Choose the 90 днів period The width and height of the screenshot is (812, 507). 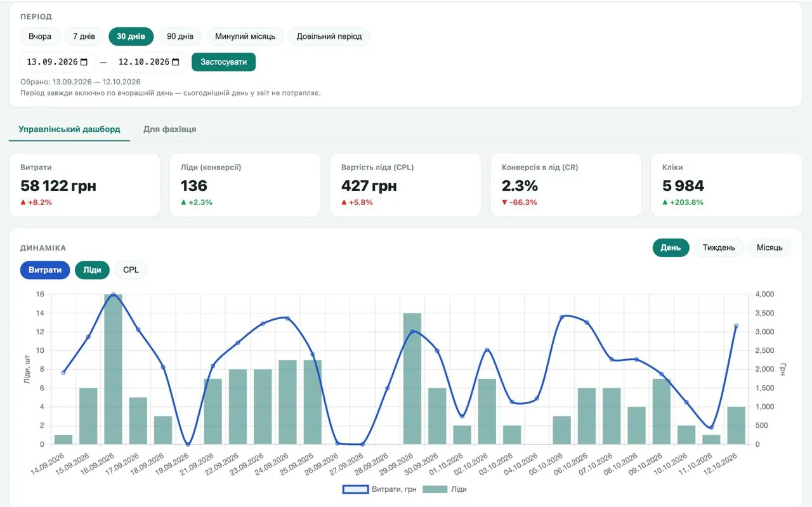tap(180, 36)
